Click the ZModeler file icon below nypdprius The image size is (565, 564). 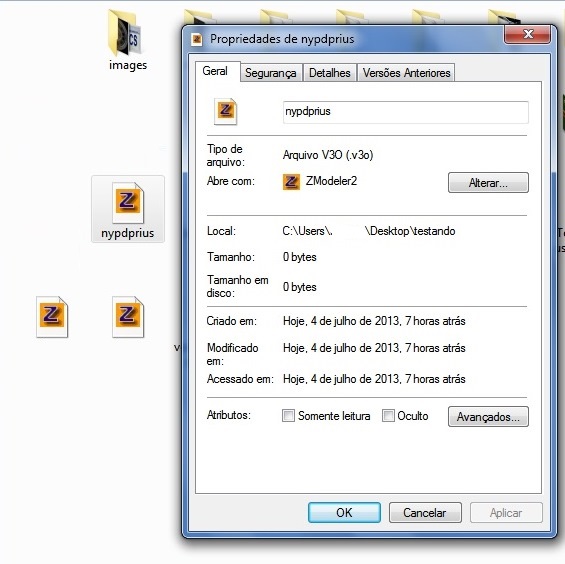pos(128,317)
